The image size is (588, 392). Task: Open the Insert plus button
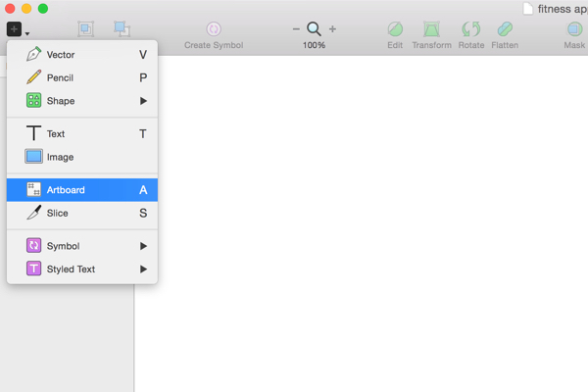14,28
